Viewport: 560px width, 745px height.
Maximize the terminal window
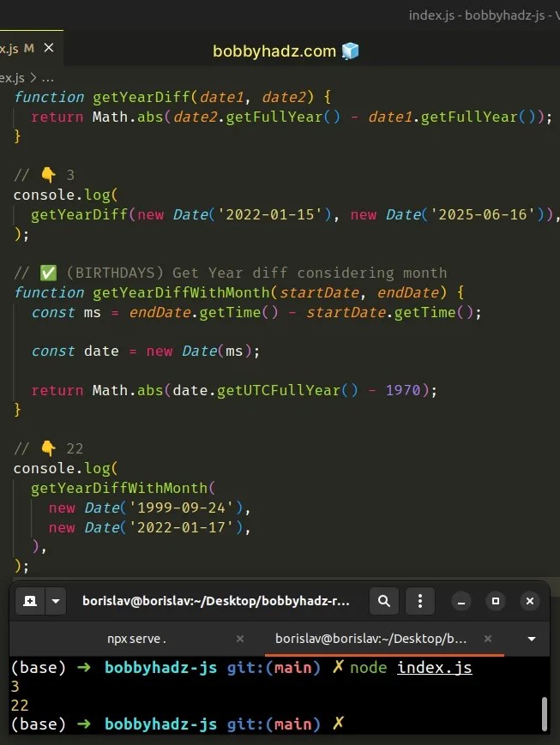click(x=496, y=601)
